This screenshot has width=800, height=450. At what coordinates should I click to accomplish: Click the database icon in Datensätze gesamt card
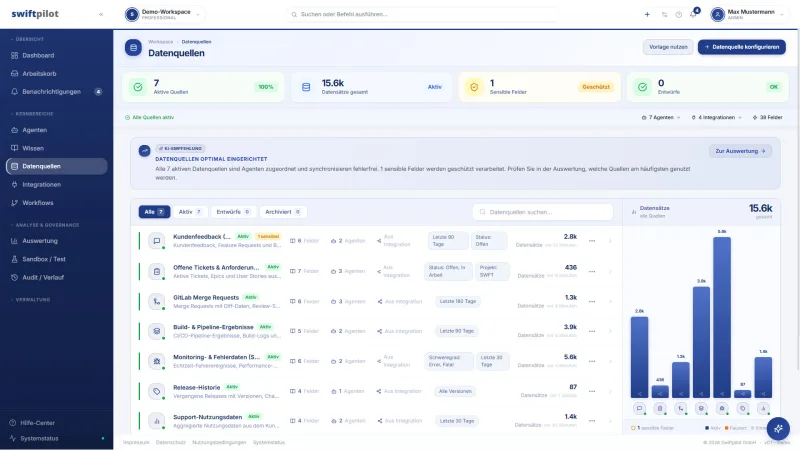click(306, 87)
